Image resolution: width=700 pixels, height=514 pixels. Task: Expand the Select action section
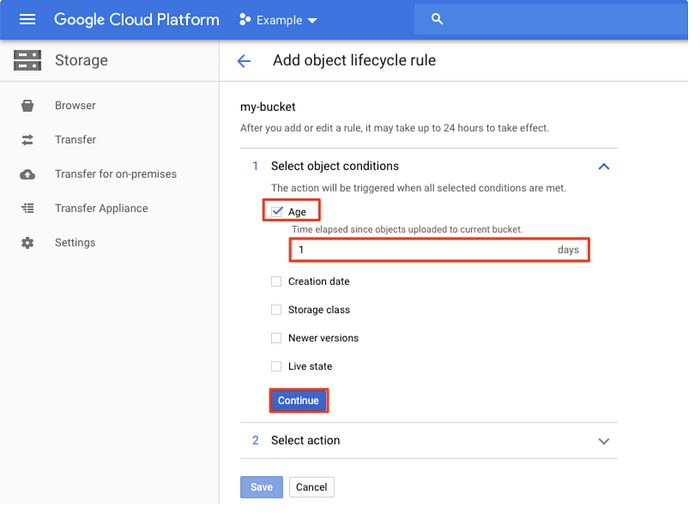tap(603, 441)
